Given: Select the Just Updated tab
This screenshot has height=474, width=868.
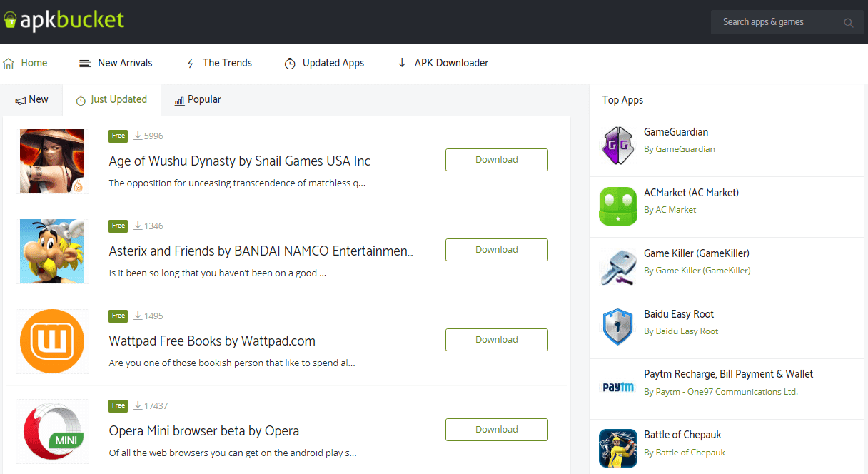Looking at the screenshot, I should pos(111,100).
